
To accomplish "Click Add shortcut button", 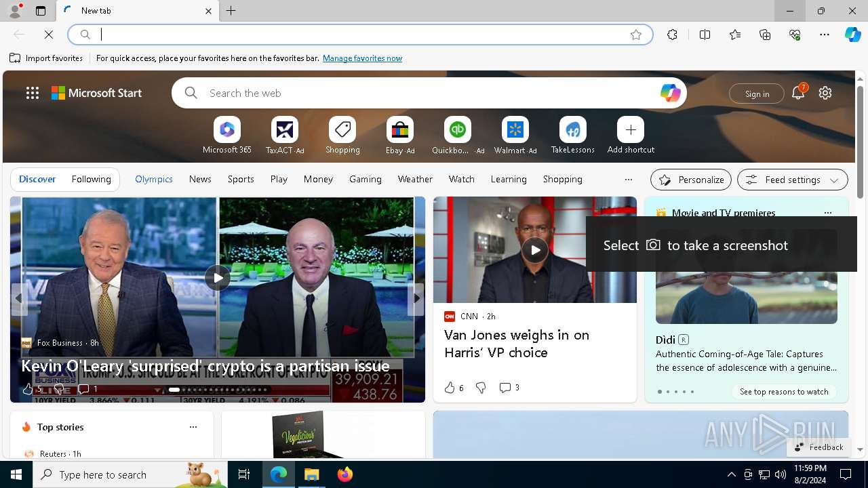I will [631, 136].
